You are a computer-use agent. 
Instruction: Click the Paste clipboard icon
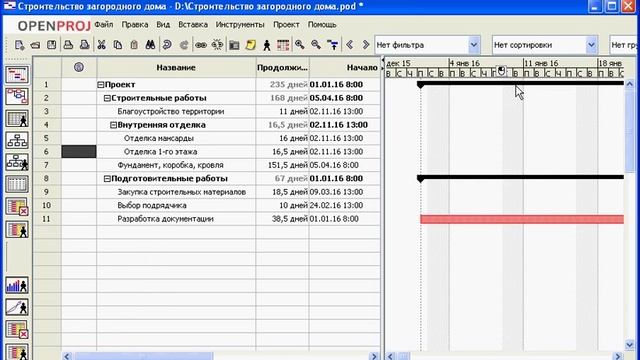[134, 45]
